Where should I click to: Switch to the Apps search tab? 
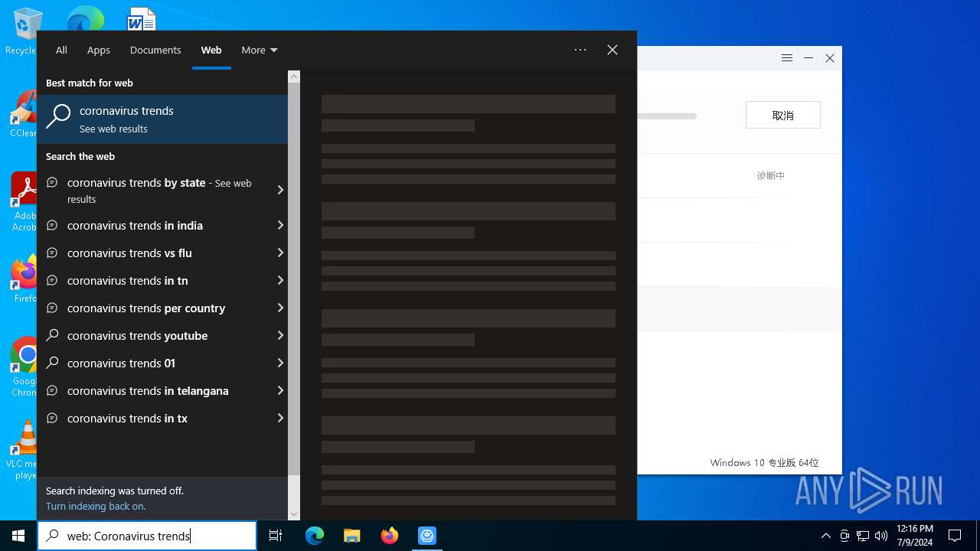[99, 50]
